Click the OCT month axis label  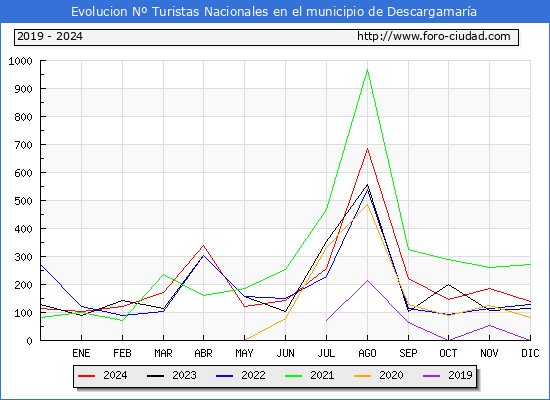pos(448,353)
